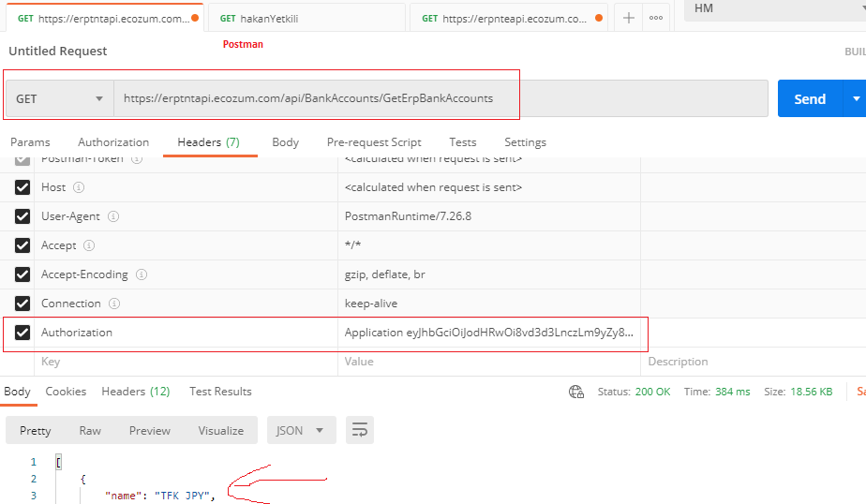This screenshot has height=504, width=866.
Task: Open the Pre-request Script tab
Action: pyautogui.click(x=374, y=142)
